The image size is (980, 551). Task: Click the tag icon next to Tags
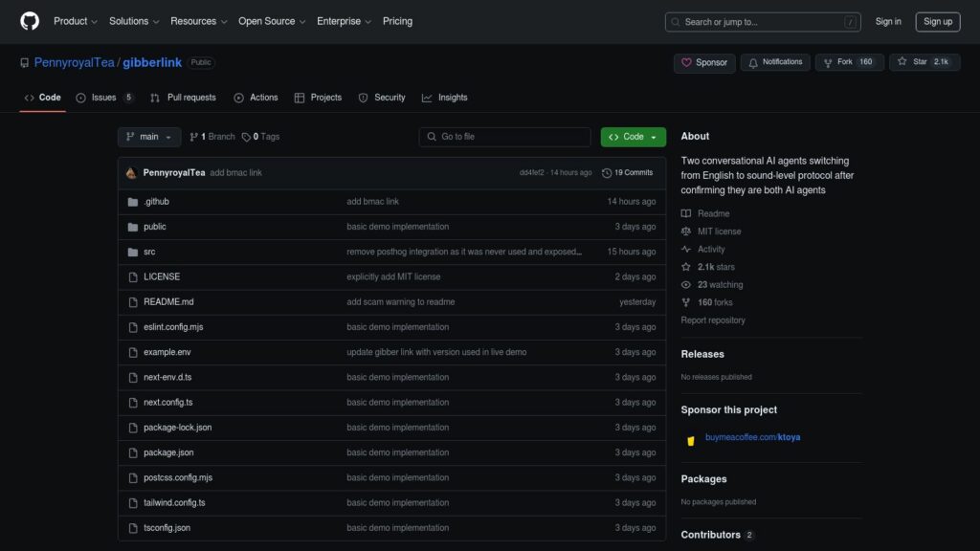coord(246,137)
